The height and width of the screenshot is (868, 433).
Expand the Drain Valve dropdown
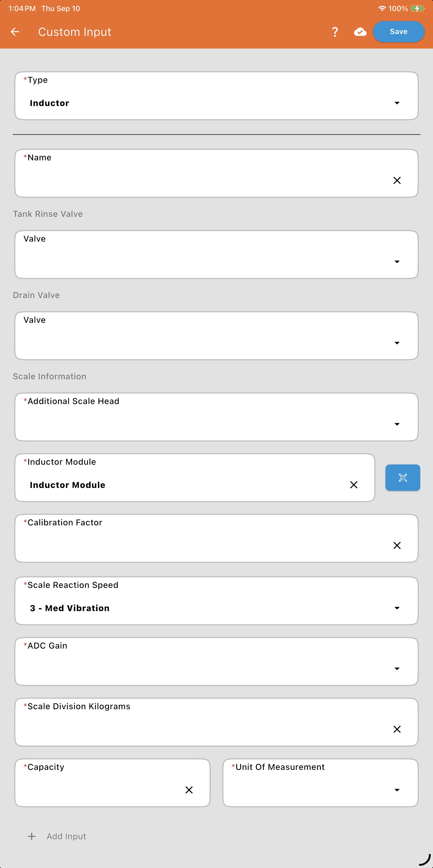point(216,335)
